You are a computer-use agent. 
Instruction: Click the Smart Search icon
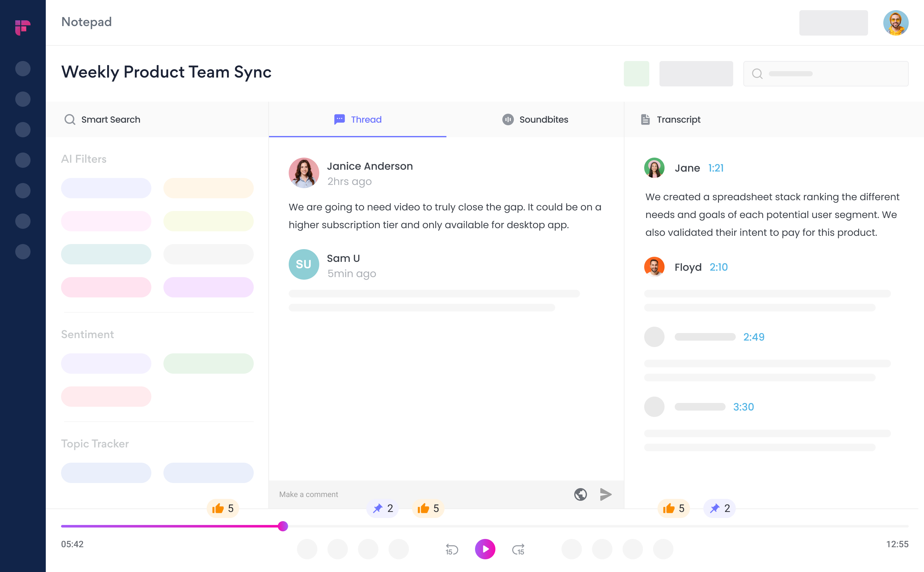pos(69,119)
